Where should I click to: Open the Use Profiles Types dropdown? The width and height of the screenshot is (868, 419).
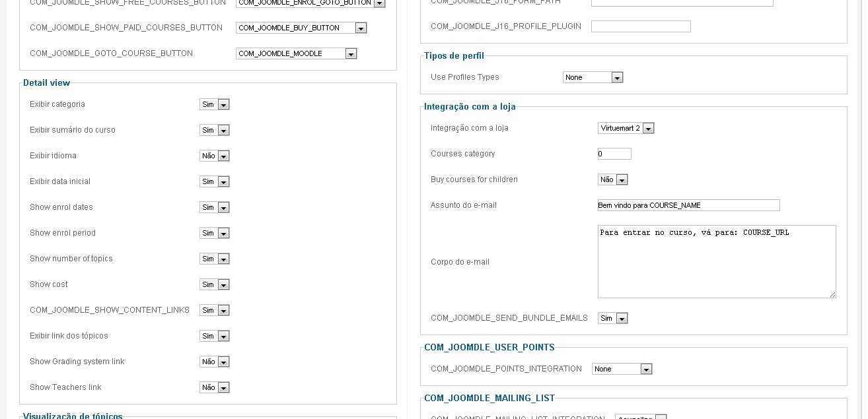tap(593, 77)
